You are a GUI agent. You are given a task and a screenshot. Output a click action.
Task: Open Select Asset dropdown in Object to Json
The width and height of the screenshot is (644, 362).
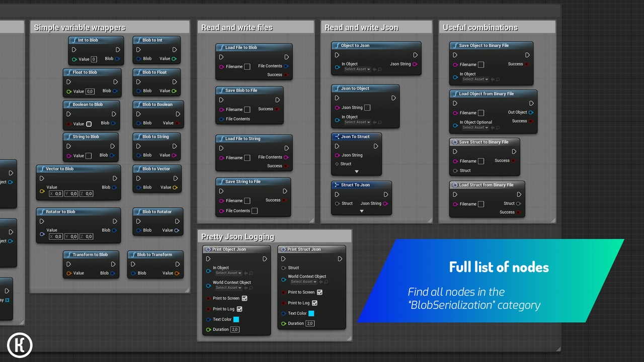[x=357, y=69]
